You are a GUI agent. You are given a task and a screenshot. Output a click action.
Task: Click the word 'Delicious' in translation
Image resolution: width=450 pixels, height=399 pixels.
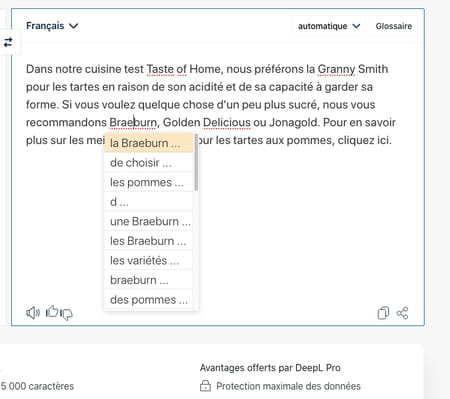pos(227,122)
